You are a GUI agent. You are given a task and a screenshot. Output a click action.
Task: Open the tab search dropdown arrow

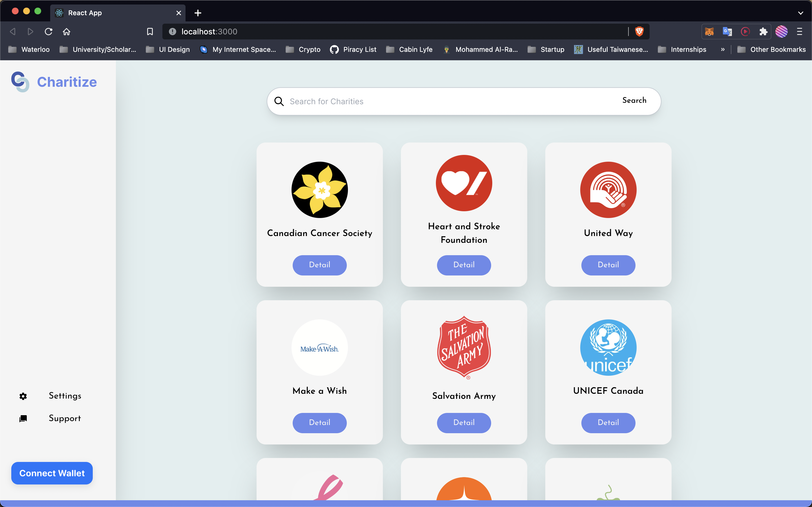point(800,13)
